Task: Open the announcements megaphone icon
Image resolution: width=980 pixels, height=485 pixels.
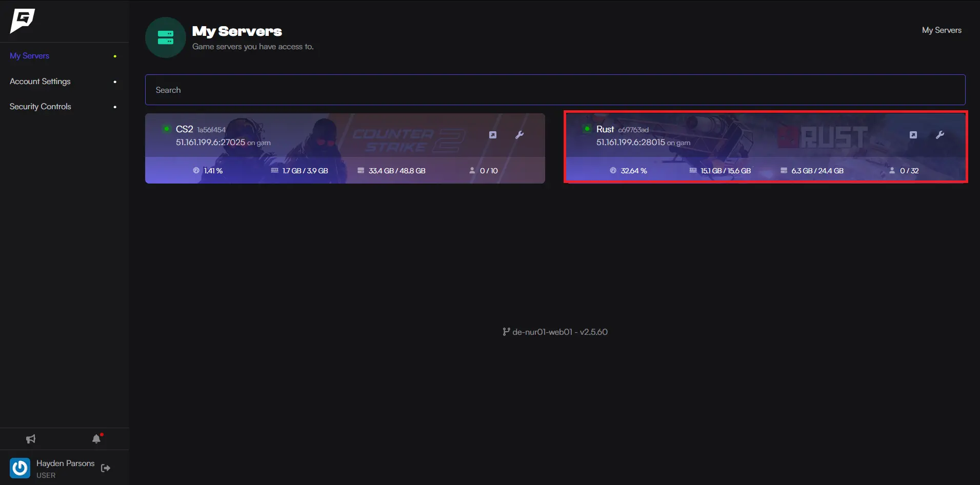Action: [x=31, y=438]
